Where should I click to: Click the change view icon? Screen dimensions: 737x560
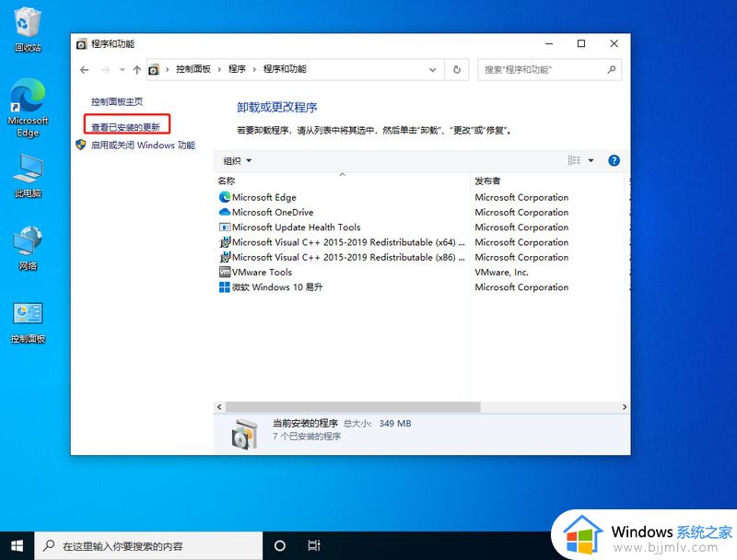click(x=574, y=160)
